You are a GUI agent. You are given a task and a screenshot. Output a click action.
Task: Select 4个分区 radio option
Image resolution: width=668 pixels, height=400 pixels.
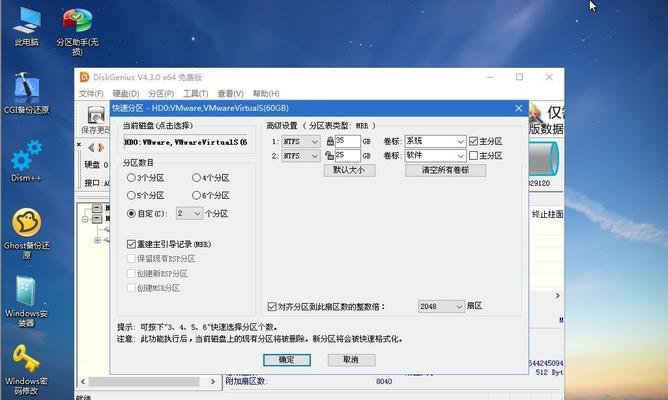click(196, 178)
